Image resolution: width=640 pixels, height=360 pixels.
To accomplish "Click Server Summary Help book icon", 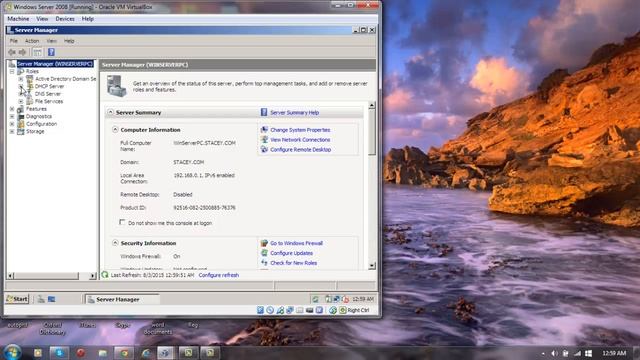I will point(264,112).
